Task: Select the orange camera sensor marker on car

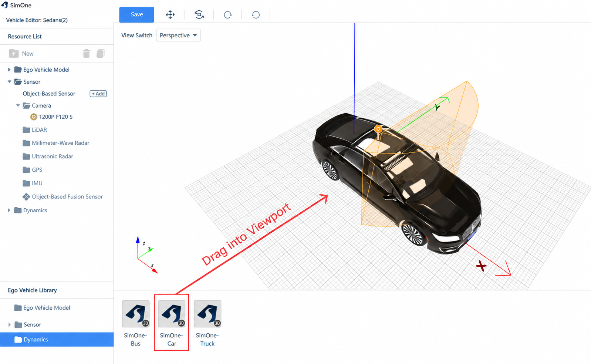Action: 378,129
